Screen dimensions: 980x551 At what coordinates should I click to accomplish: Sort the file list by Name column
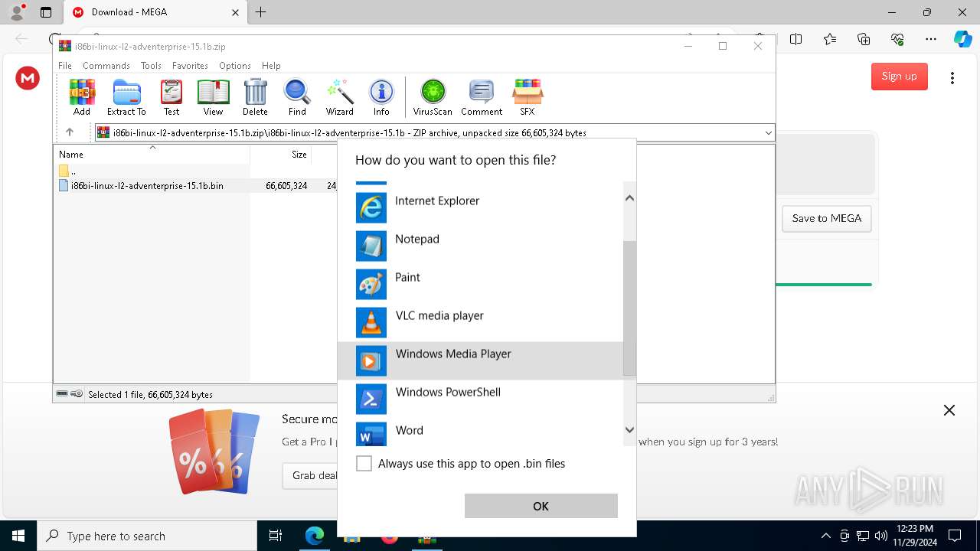pos(152,155)
